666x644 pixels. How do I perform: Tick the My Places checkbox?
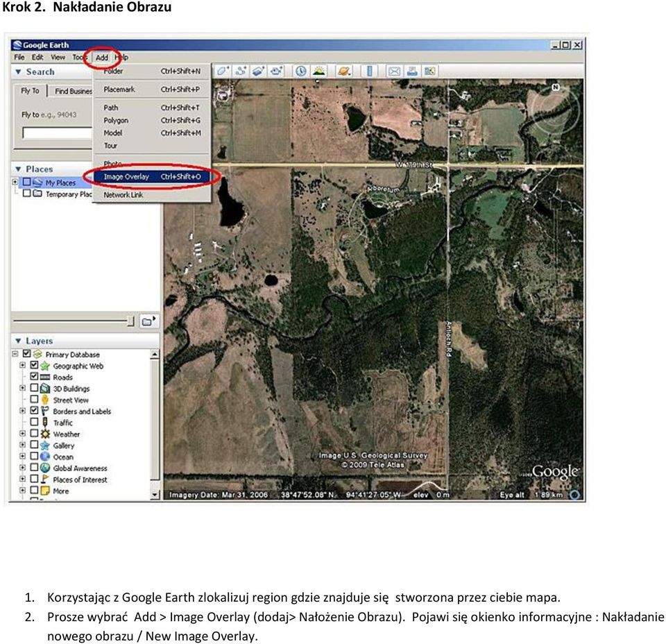(27, 182)
